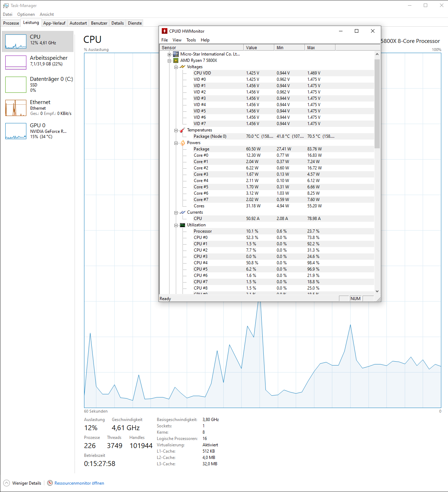The height and width of the screenshot is (492, 448).
Task: Select GPU 0 NVIDIA GeForce entry
Action: 38,131
